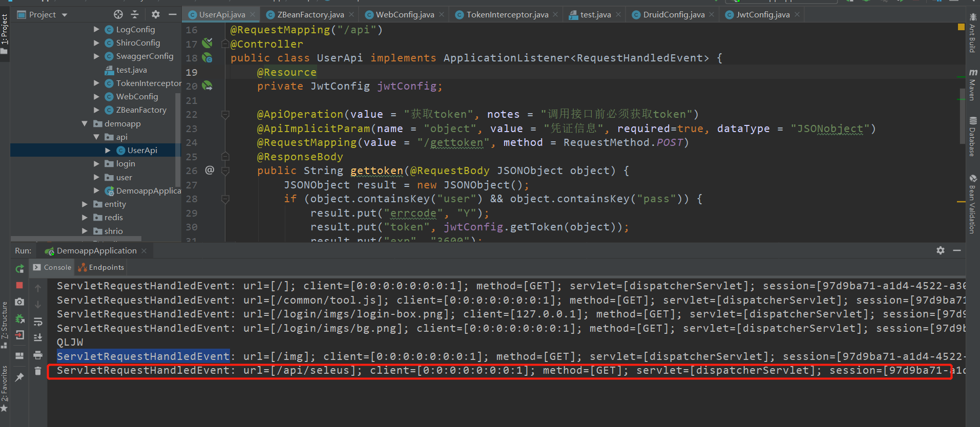Select SwaggerConfig in the project tree

coord(139,56)
